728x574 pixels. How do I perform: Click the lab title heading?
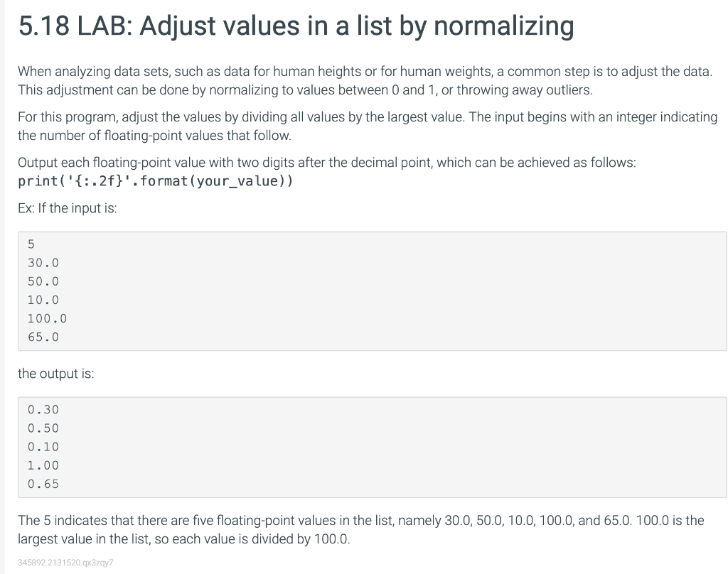(296, 26)
